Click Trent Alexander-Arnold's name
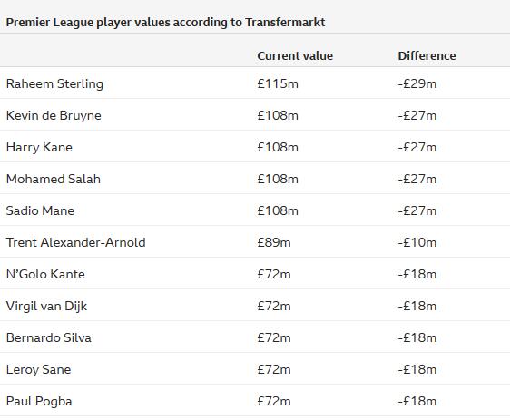The width and height of the screenshot is (510, 420). click(76, 242)
